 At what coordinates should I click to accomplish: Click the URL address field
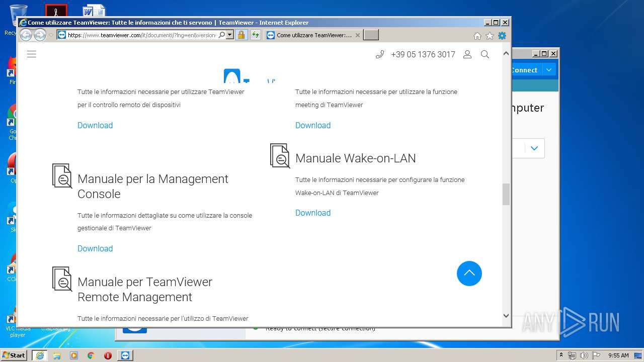coord(142,35)
